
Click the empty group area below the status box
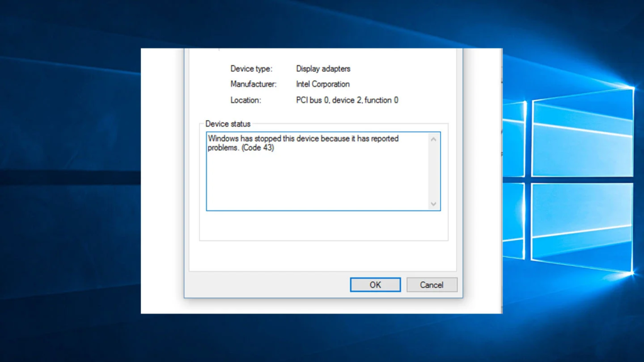click(x=324, y=226)
